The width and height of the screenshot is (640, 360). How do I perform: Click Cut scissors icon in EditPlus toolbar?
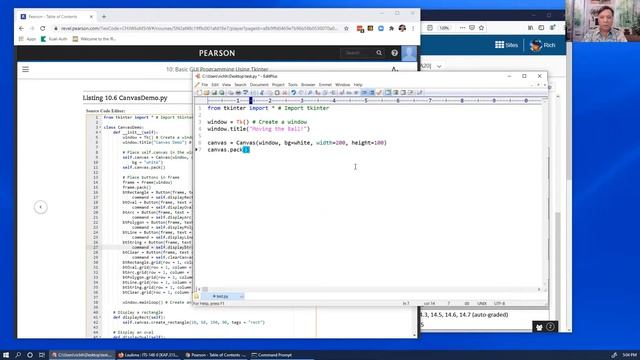pyautogui.click(x=262, y=93)
